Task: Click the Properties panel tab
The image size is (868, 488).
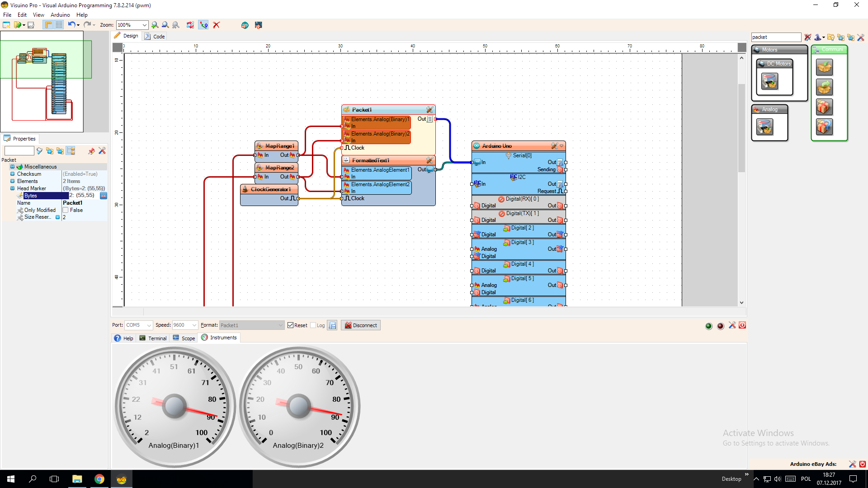Action: tap(20, 139)
